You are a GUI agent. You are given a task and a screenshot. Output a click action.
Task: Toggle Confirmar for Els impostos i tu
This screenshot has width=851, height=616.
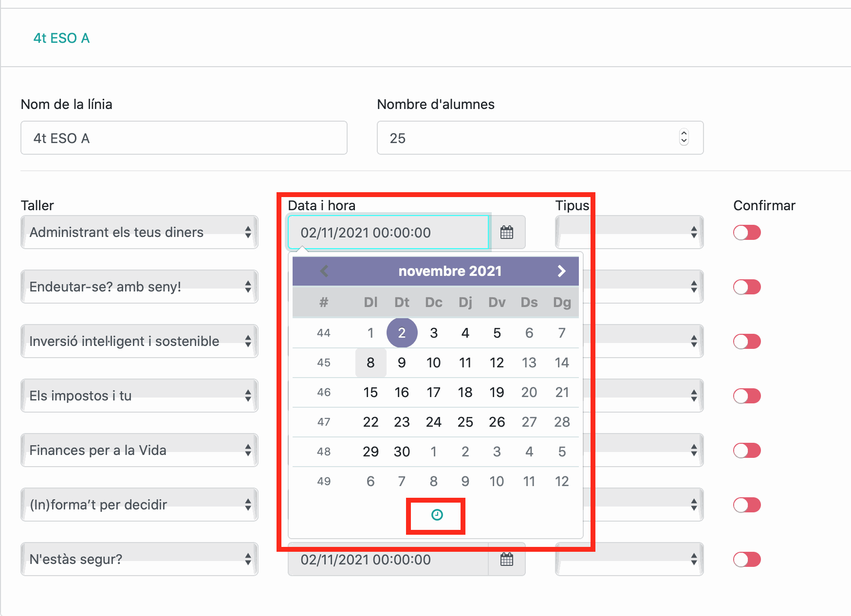pos(747,396)
